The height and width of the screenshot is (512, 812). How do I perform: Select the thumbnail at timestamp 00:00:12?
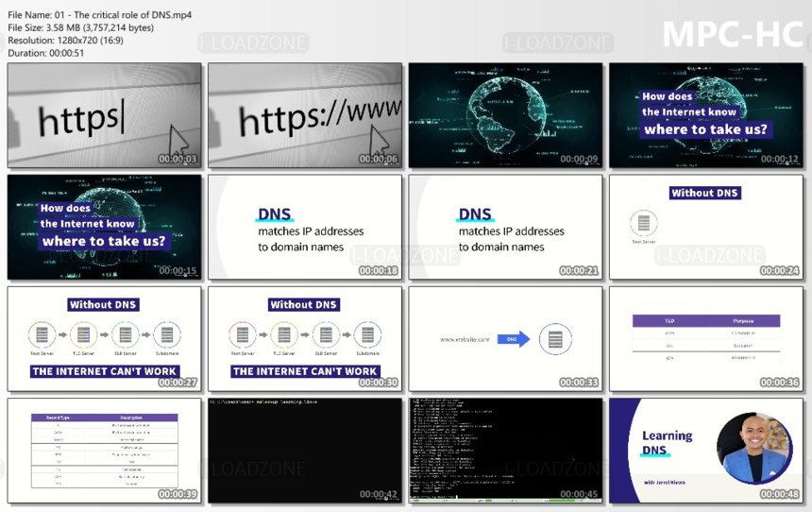tap(706, 115)
